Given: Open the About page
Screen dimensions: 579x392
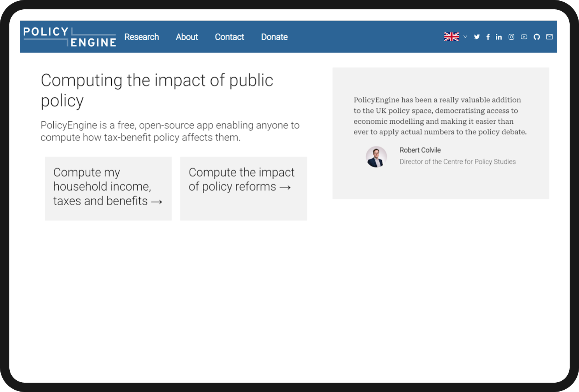Looking at the screenshot, I should 187,37.
